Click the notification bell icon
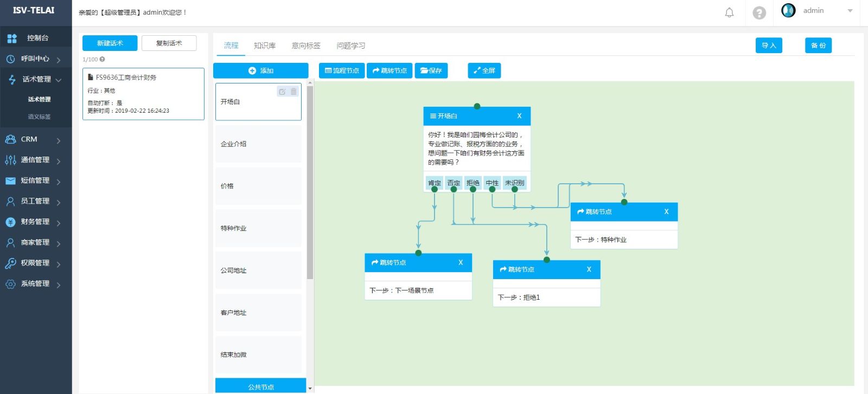Image resolution: width=868 pixels, height=394 pixels. [729, 12]
